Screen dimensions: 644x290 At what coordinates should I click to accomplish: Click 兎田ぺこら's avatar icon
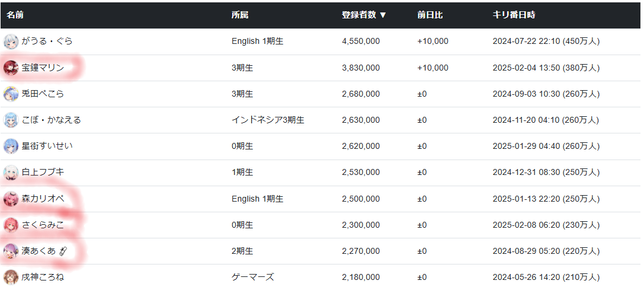(11, 94)
